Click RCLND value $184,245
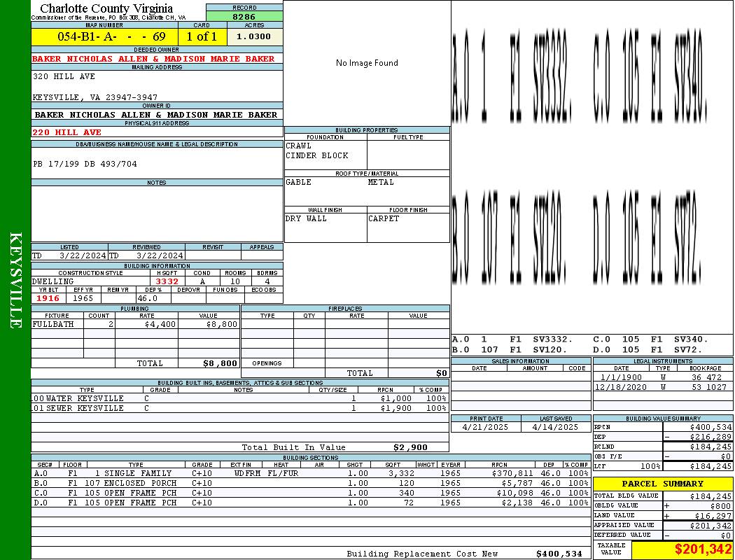Viewport: 735px width, 560px height. (x=710, y=447)
